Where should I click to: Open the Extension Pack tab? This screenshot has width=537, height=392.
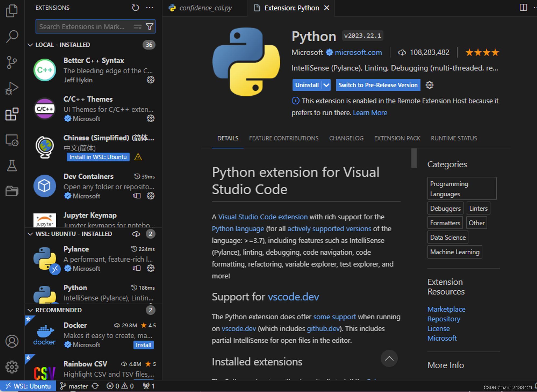point(397,138)
